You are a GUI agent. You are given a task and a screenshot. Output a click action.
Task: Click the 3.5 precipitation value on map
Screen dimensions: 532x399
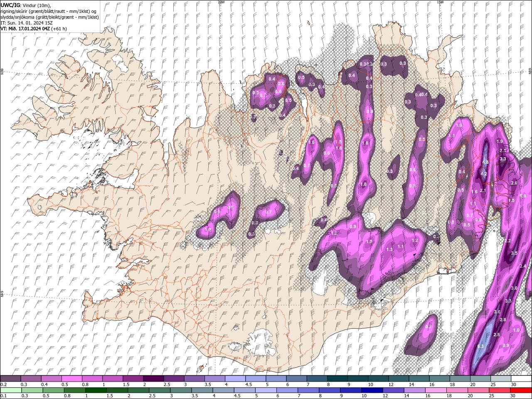(x=514, y=253)
